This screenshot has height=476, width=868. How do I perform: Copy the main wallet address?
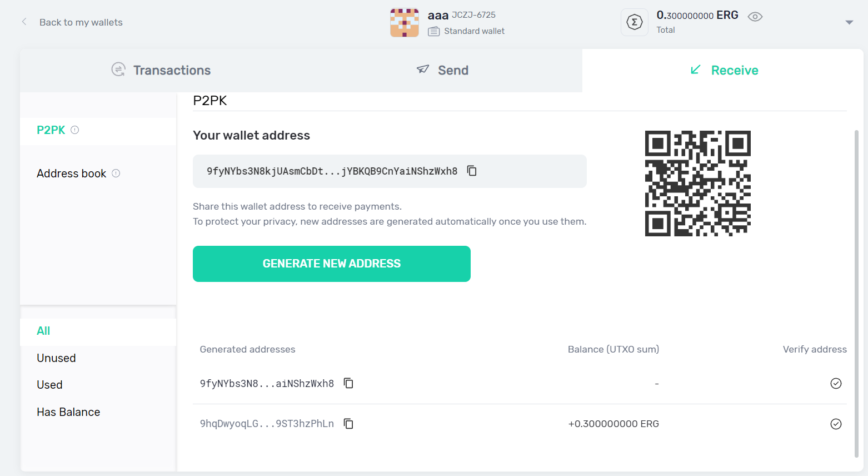point(472,171)
